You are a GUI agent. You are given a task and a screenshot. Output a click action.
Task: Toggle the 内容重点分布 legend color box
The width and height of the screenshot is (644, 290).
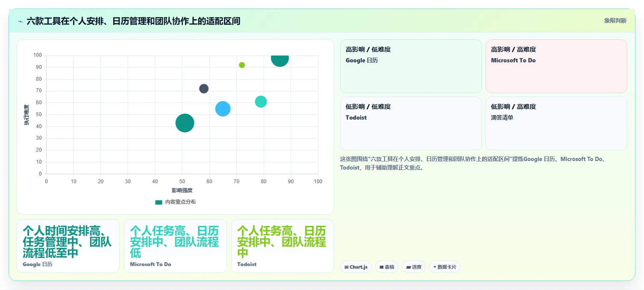click(x=159, y=202)
